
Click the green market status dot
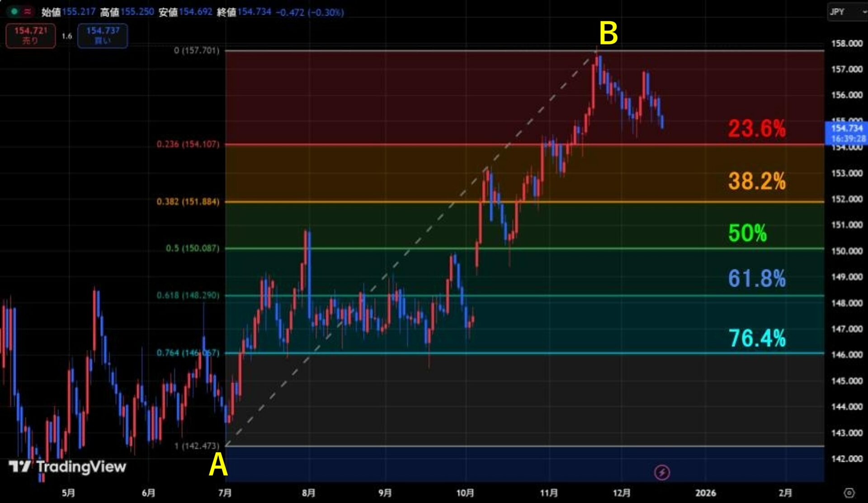point(14,12)
